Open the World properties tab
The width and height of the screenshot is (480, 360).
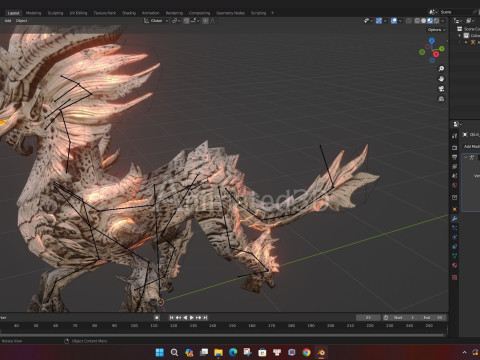click(454, 185)
